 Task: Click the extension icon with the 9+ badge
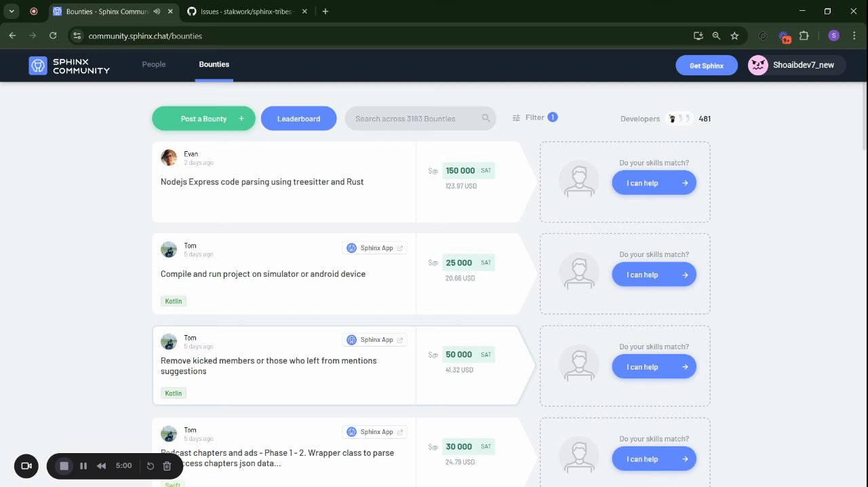point(784,37)
